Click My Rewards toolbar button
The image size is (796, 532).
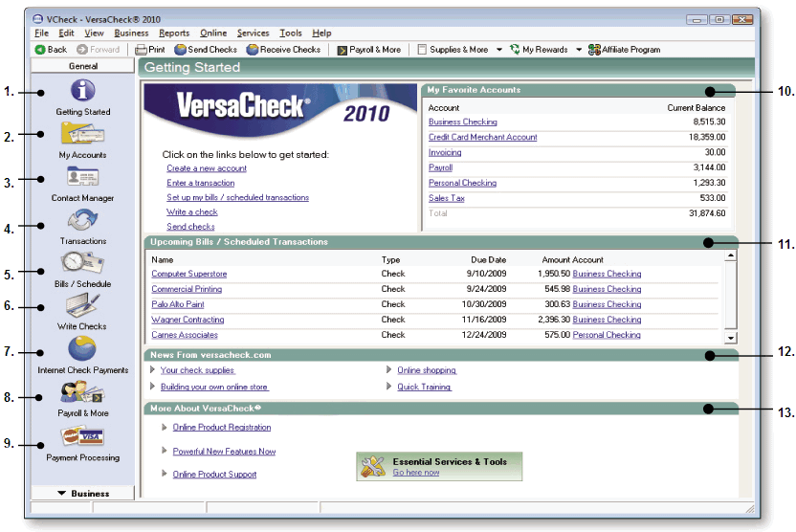tap(540, 50)
